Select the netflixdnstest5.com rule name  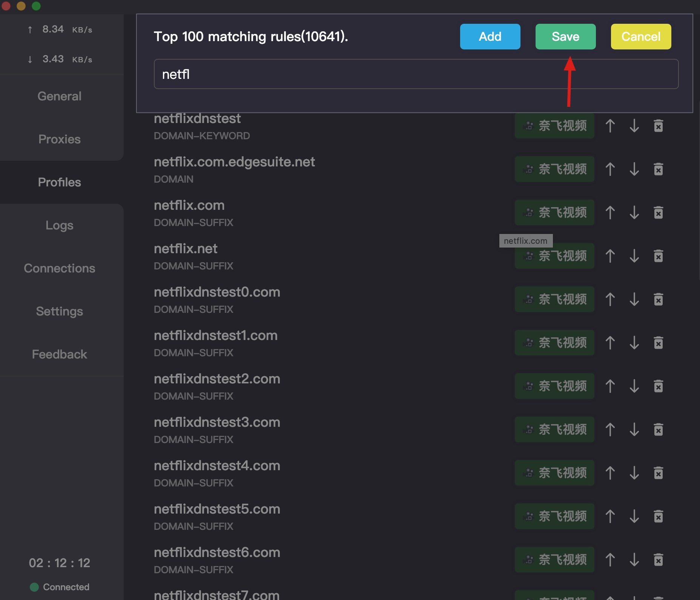(x=217, y=509)
